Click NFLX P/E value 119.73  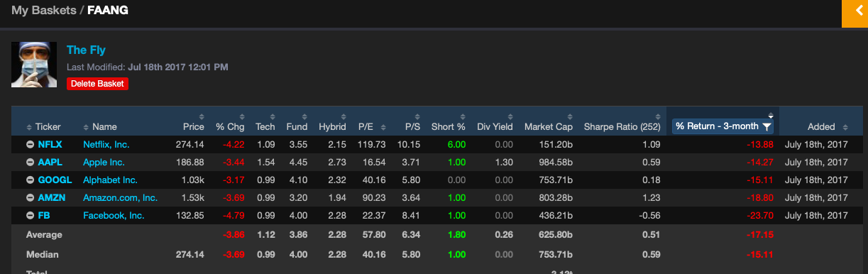[x=372, y=144]
